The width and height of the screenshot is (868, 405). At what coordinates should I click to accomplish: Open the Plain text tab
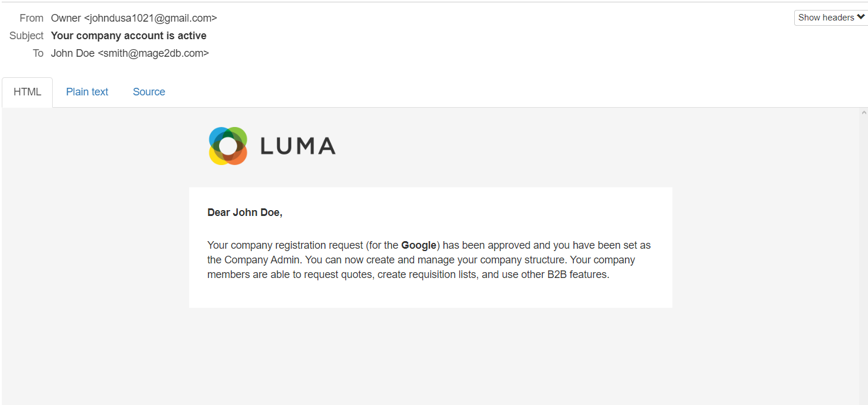(87, 92)
